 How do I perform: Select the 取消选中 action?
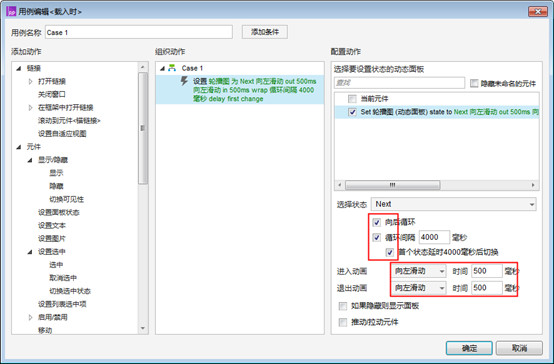[x=63, y=278]
